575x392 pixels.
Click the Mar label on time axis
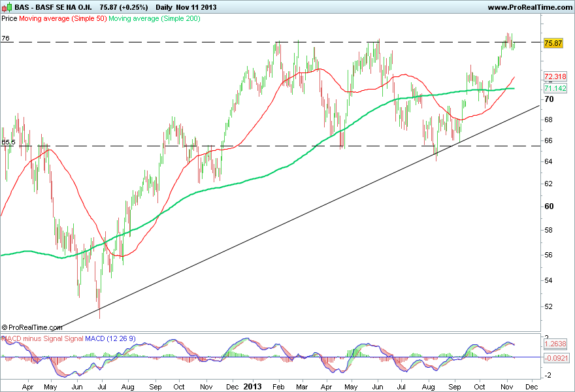tap(302, 387)
